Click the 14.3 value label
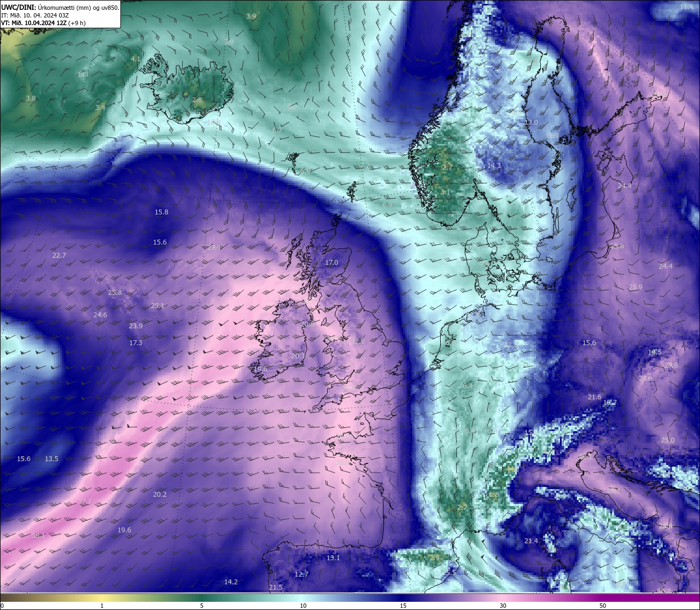The height and width of the screenshot is (610, 700). [494, 165]
